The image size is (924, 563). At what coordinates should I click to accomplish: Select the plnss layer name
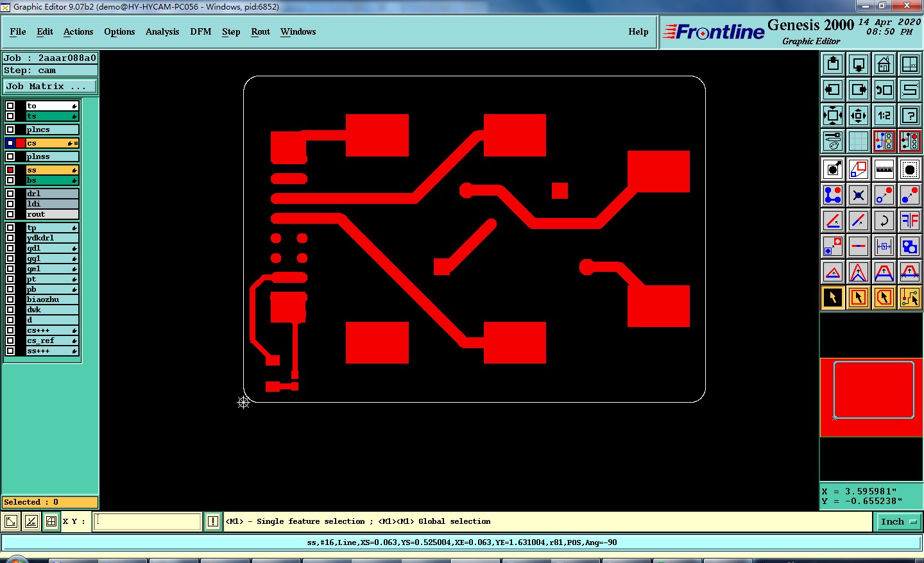coord(52,156)
